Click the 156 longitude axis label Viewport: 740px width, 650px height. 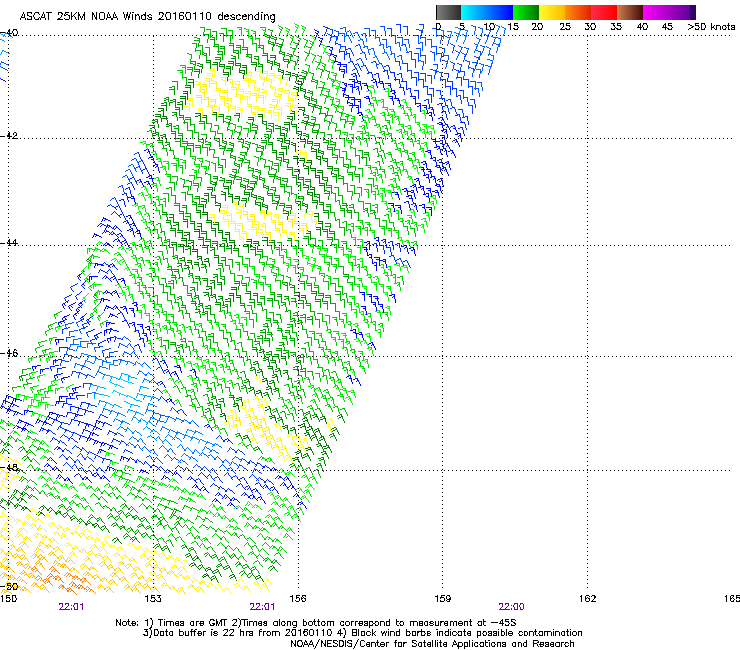[x=298, y=599]
